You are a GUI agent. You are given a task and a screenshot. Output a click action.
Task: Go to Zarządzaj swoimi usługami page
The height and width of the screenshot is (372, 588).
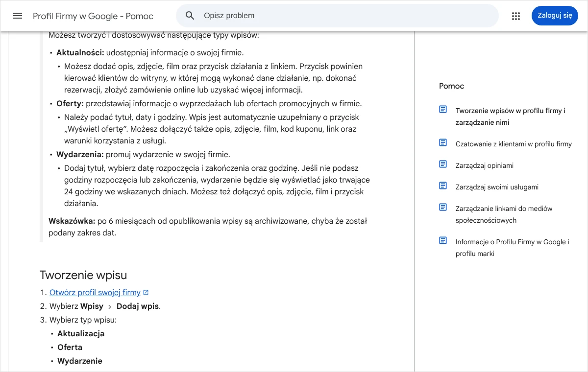click(x=497, y=187)
